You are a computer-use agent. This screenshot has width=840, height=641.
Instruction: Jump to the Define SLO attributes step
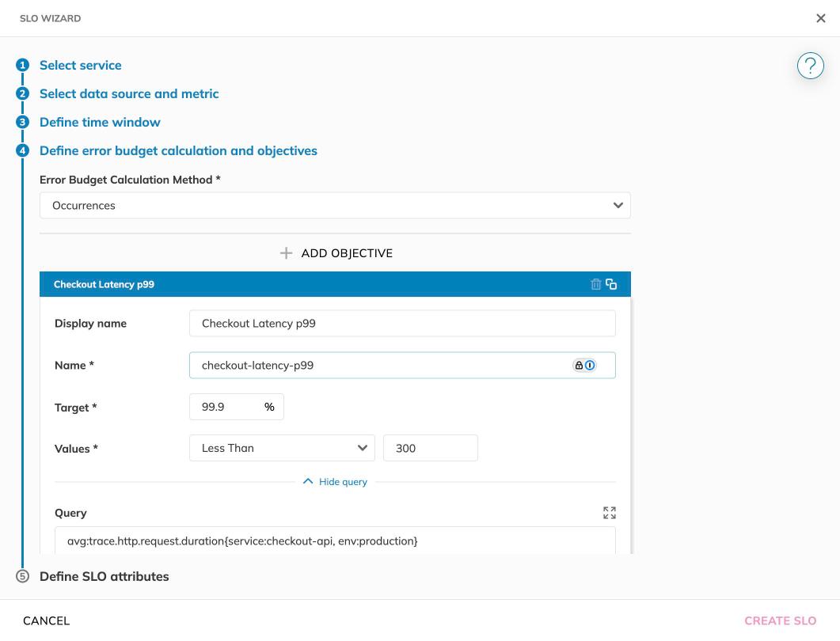tap(104, 576)
